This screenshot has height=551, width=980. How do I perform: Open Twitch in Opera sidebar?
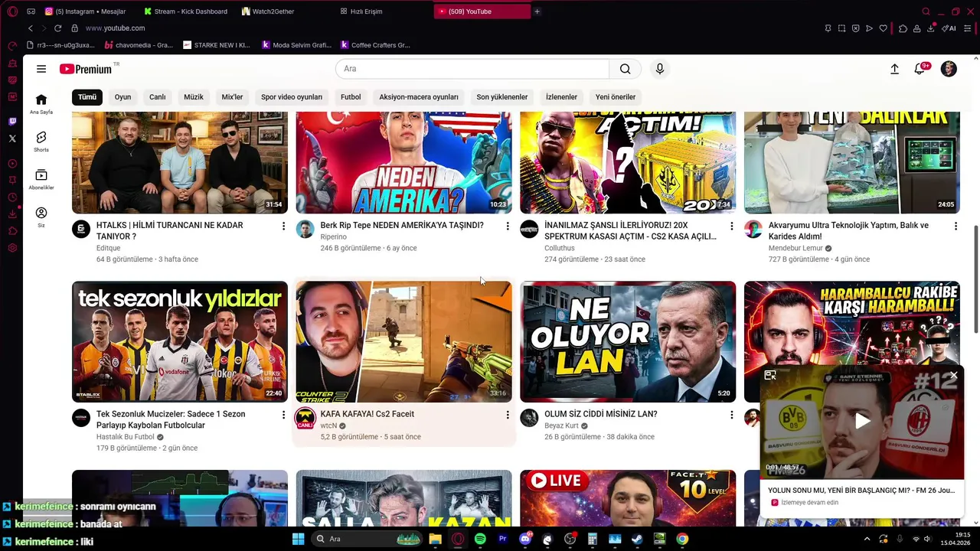pos(12,122)
